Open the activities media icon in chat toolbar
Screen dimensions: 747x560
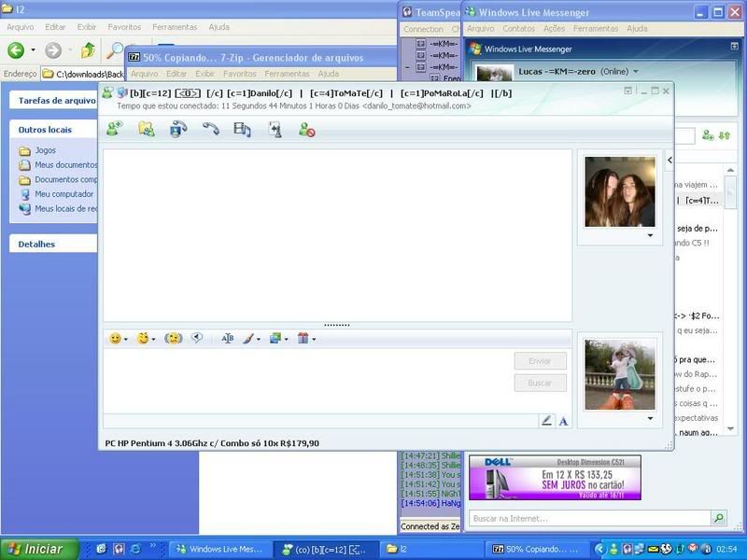pos(242,130)
